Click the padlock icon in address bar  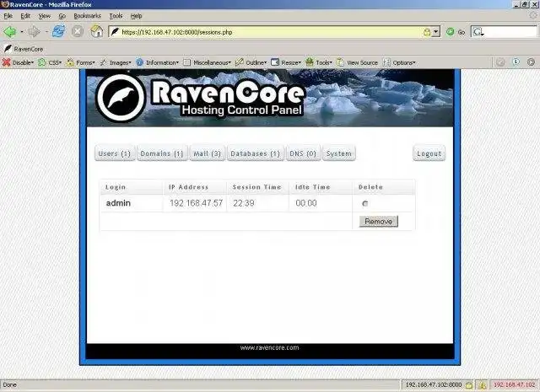point(427,32)
